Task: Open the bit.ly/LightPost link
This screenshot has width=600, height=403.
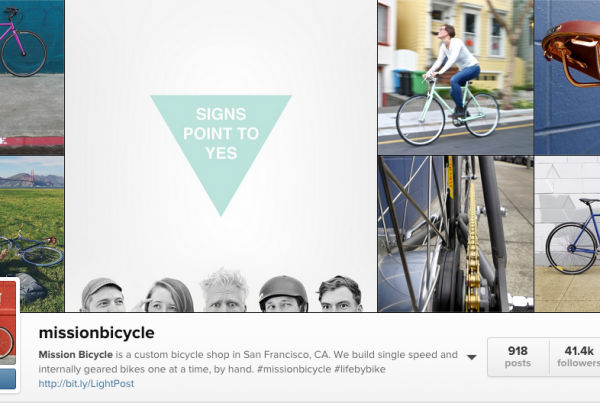Action: coord(86,383)
